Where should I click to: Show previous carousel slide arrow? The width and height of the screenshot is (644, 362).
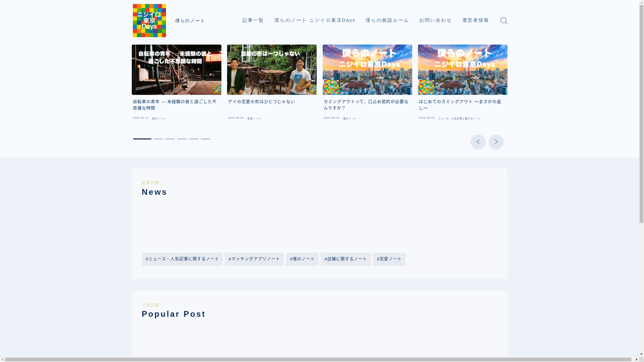tap(478, 142)
